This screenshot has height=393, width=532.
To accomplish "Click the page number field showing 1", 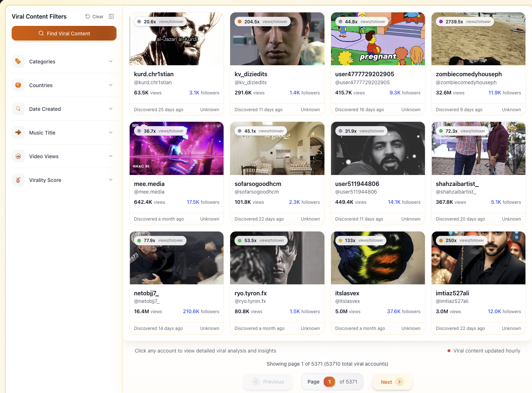I will 330,382.
